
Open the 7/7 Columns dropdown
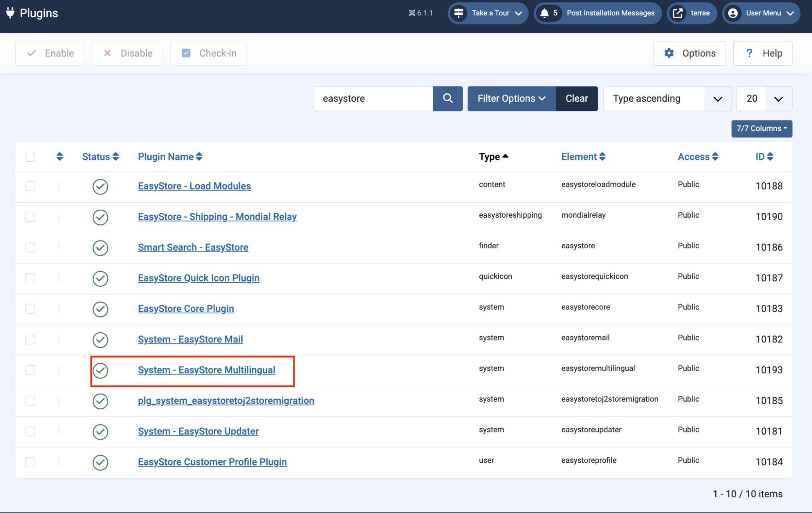(762, 128)
